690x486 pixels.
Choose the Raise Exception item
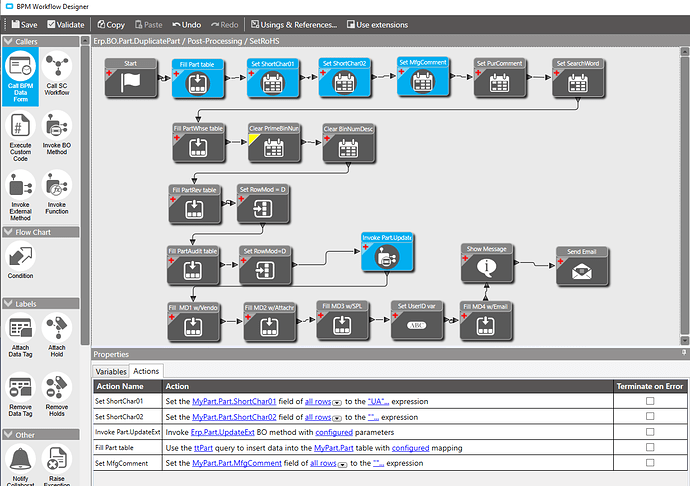pos(57,465)
